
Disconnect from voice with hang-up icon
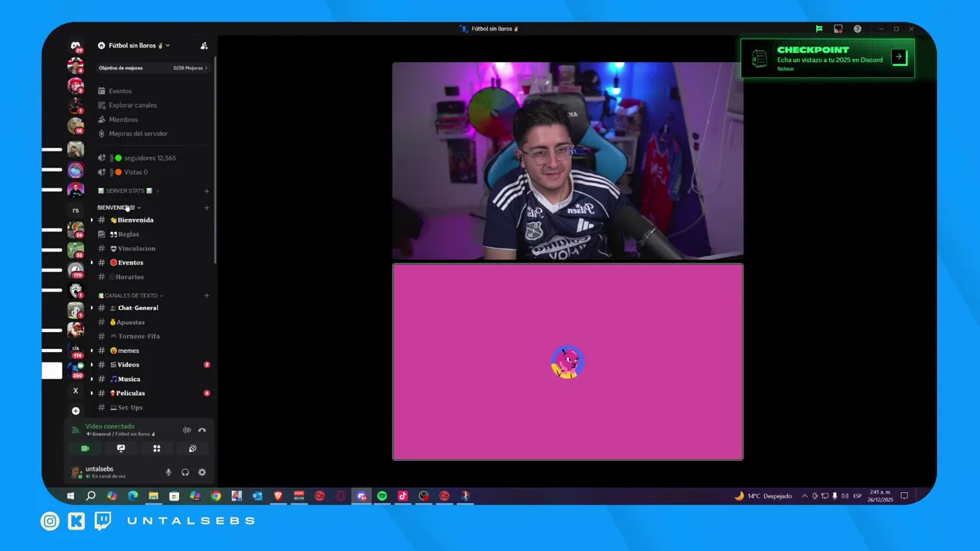pyautogui.click(x=202, y=430)
